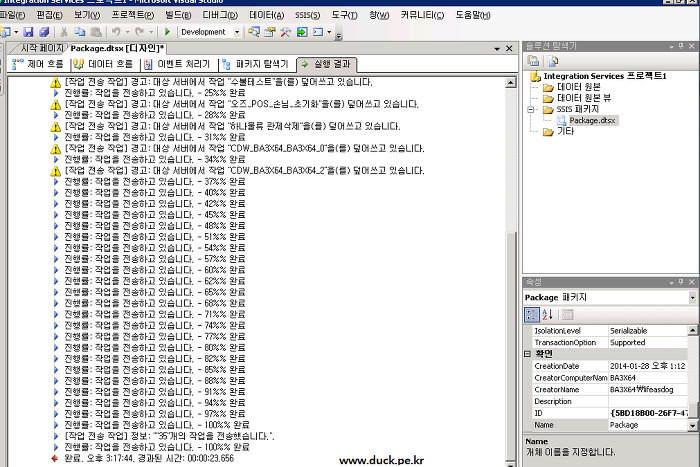Switch to the 이벤트 처리기 tab
Viewport: 700px width, 467px height.
tap(177, 64)
